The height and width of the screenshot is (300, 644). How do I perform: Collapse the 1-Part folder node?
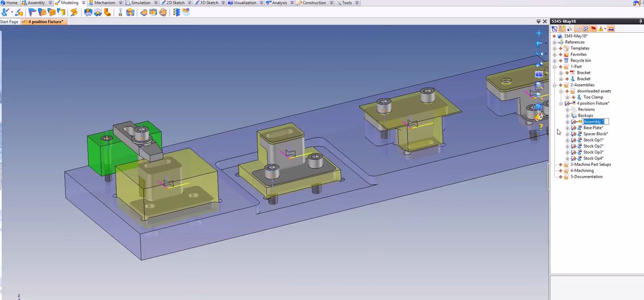[x=554, y=67]
